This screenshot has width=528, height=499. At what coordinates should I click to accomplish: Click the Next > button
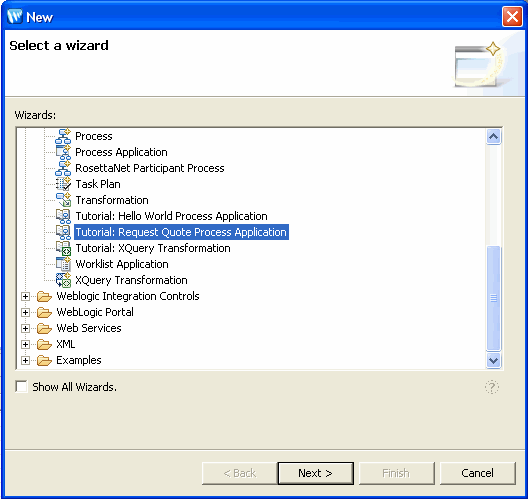coord(316,473)
